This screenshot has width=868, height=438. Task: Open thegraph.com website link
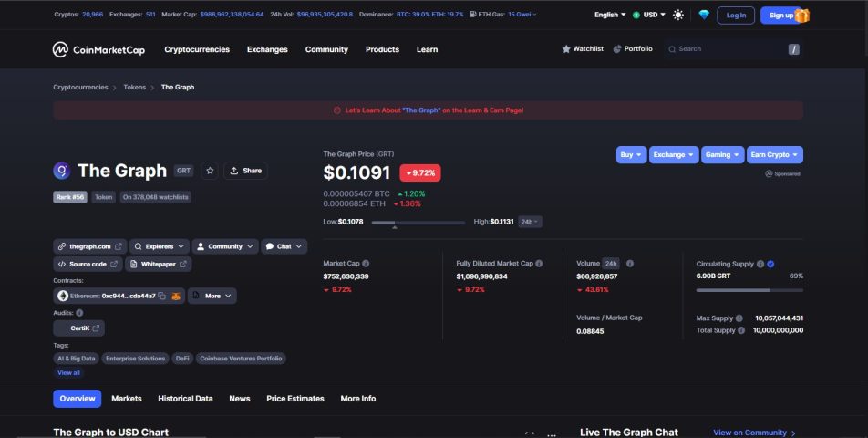tap(90, 246)
